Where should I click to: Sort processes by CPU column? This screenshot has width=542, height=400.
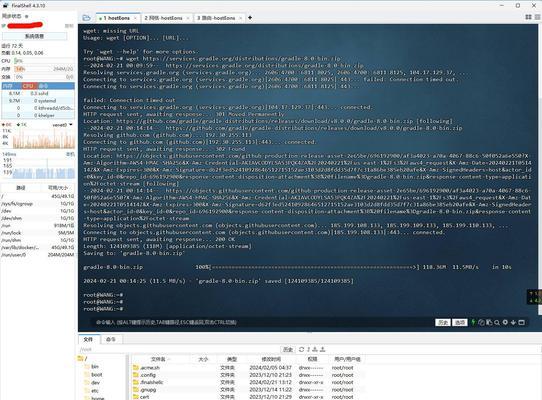click(x=28, y=86)
